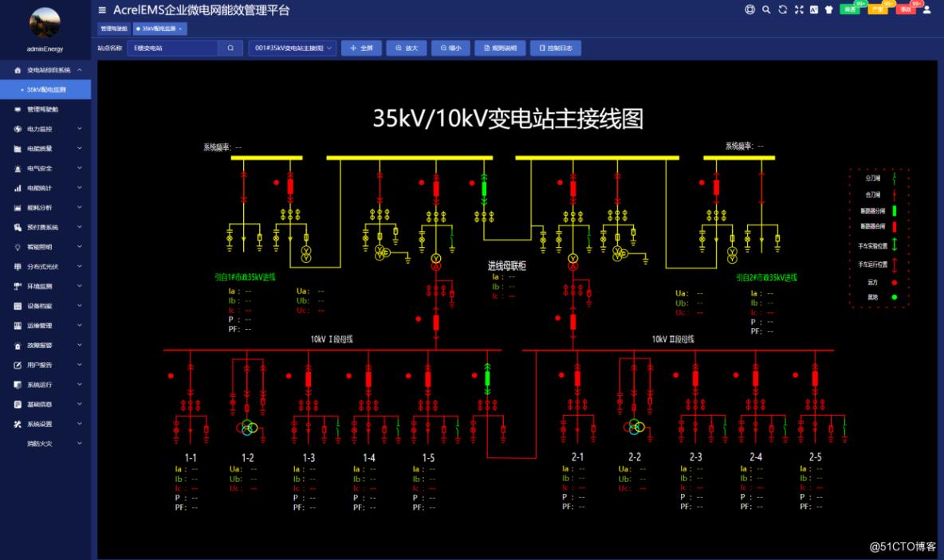Click the 运维管理 sidebar icon
This screenshot has width=944, height=560.
coord(18,326)
